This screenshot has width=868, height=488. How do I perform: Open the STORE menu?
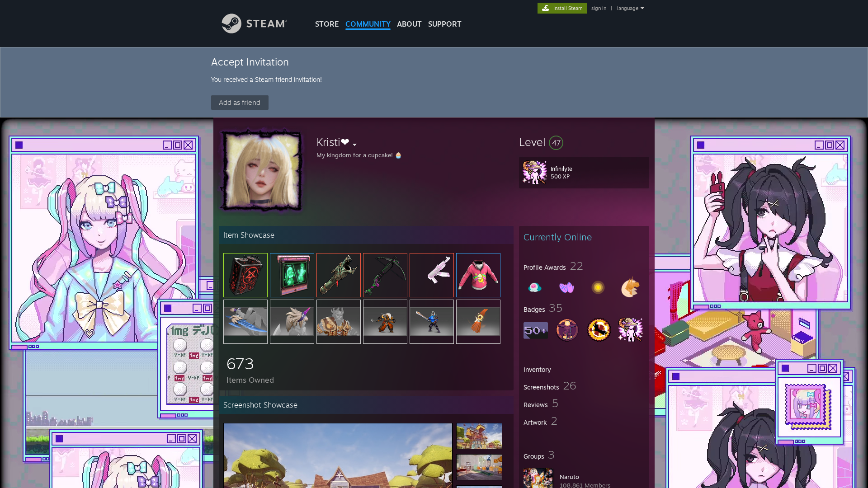327,24
